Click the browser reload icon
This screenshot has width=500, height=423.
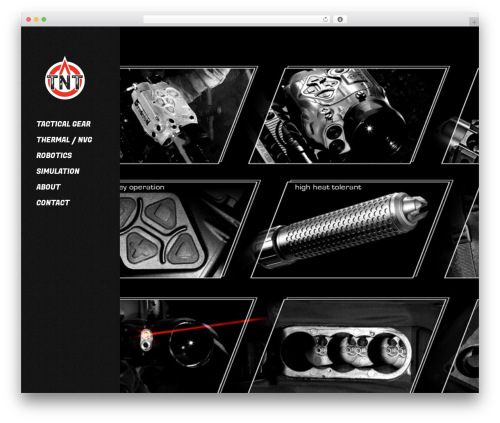pos(325,19)
